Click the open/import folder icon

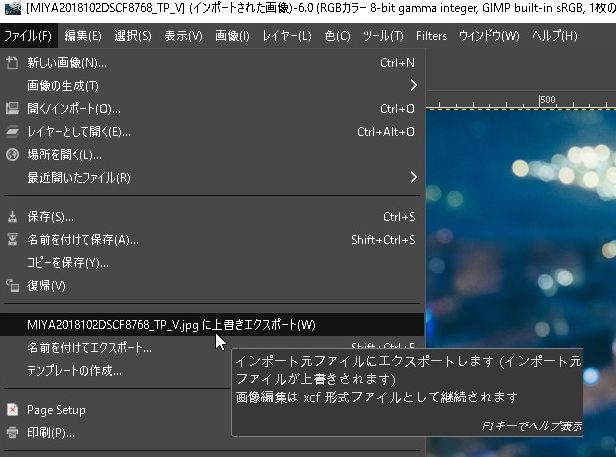pyautogui.click(x=13, y=109)
